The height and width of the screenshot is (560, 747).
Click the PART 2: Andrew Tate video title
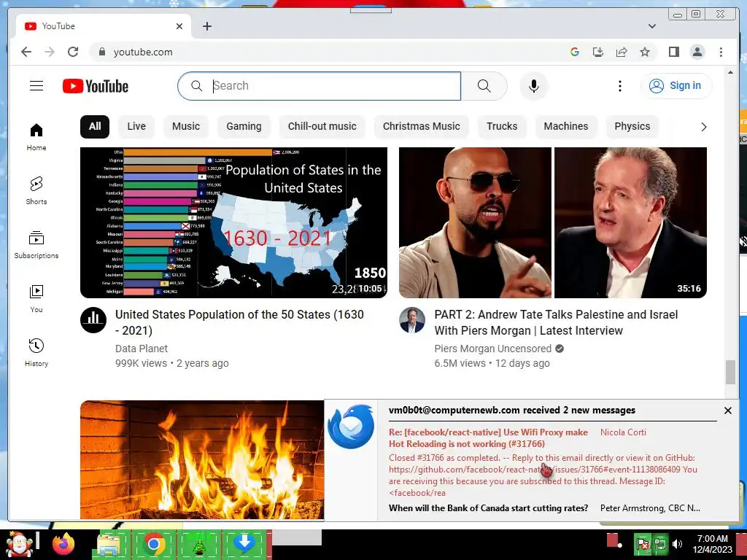coord(556,322)
